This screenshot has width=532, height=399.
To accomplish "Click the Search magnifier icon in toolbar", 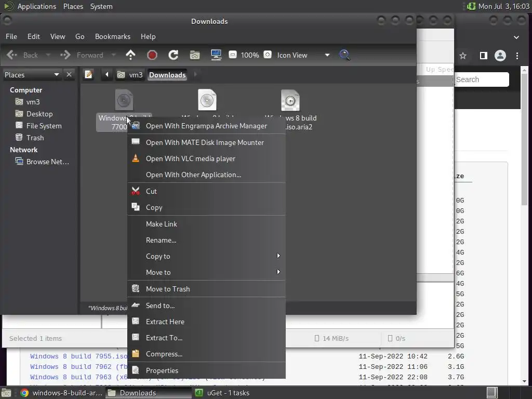I will [345, 55].
